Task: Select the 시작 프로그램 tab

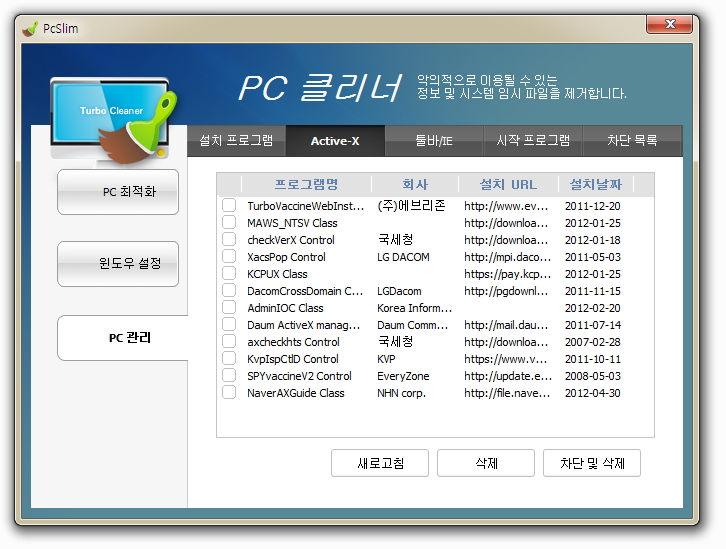Action: pos(533,141)
